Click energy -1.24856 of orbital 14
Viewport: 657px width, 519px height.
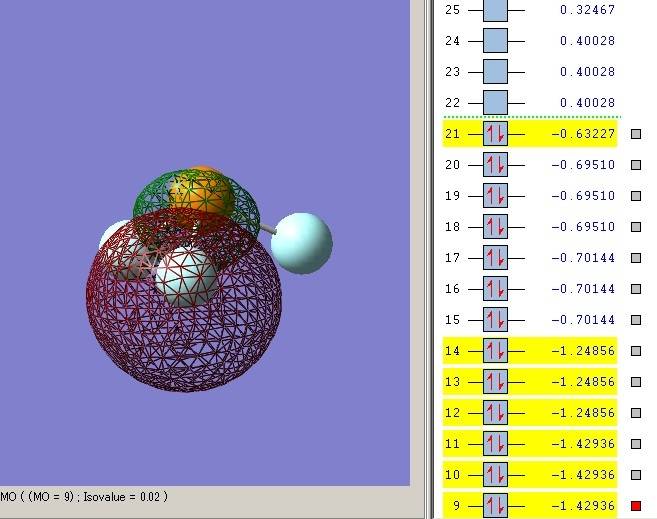click(583, 351)
